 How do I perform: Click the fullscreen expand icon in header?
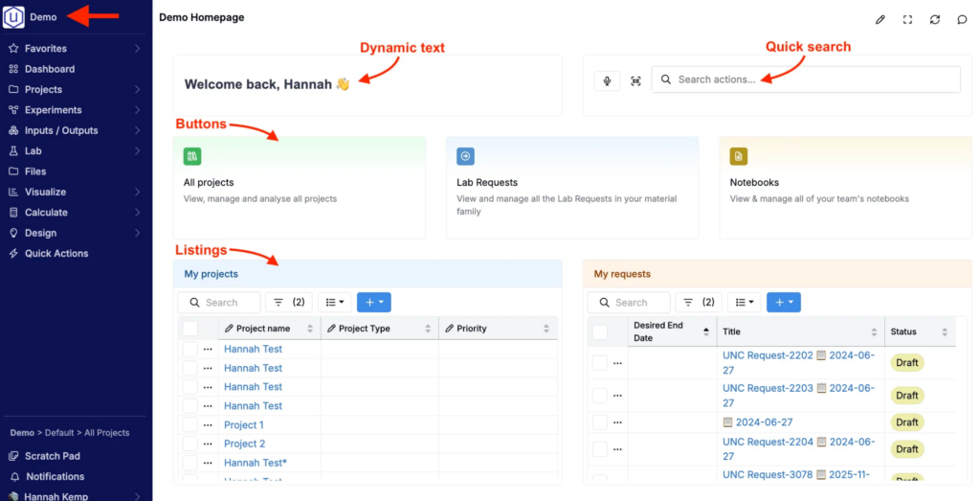tap(907, 19)
